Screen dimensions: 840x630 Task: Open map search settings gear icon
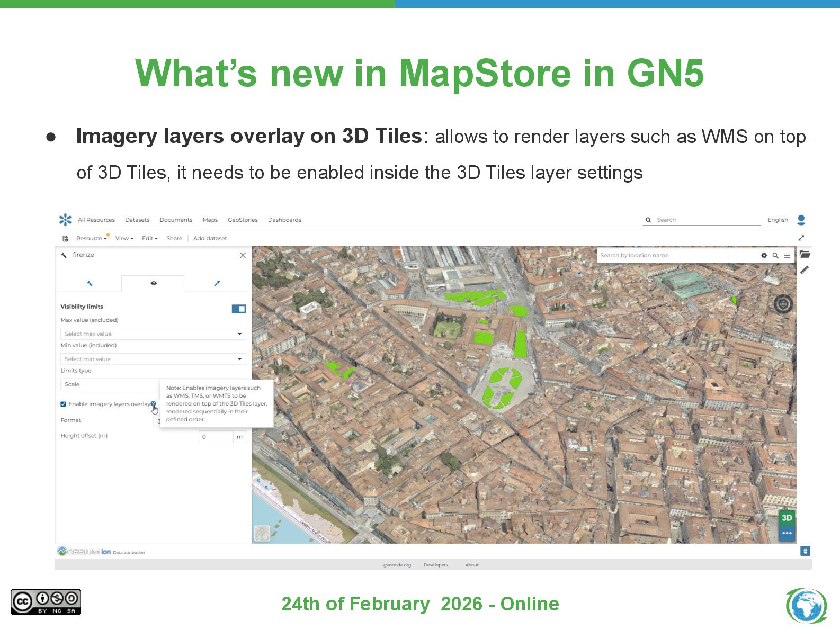(764, 255)
